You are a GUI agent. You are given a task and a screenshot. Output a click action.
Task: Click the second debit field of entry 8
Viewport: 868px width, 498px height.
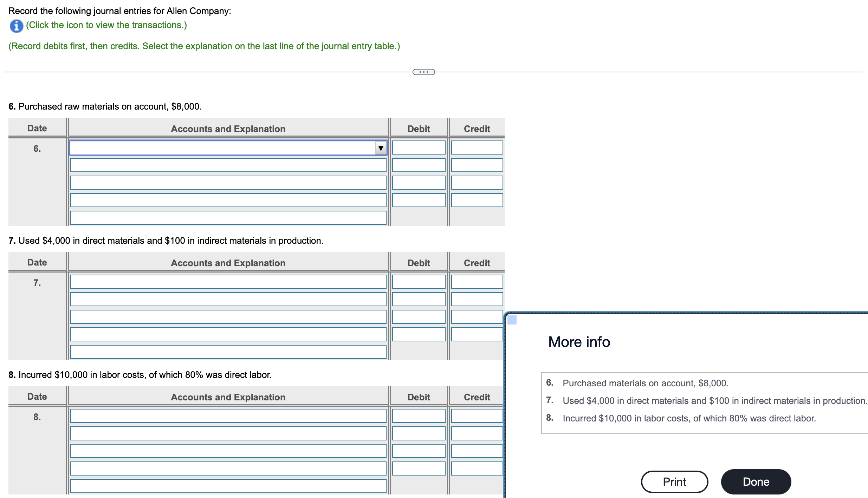click(419, 433)
